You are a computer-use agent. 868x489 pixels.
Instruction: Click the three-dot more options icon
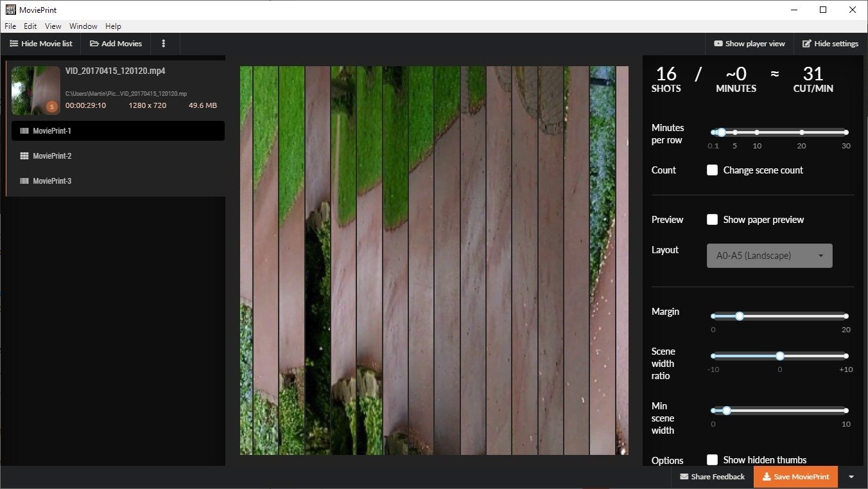pos(164,44)
